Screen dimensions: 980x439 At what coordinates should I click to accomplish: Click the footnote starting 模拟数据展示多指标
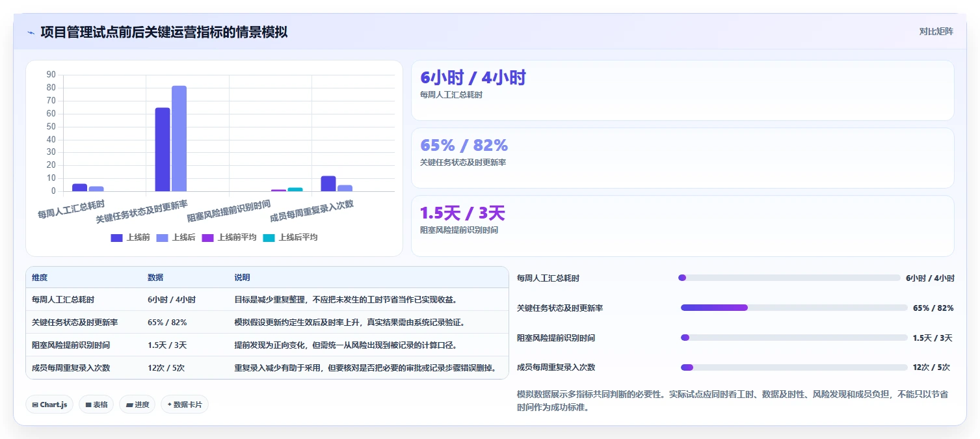tap(732, 401)
